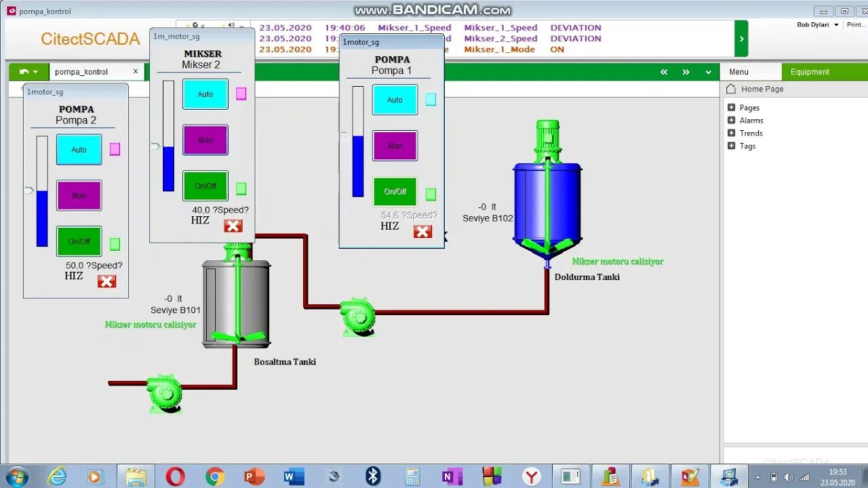Open Google Chrome from taskbar

tap(215, 476)
